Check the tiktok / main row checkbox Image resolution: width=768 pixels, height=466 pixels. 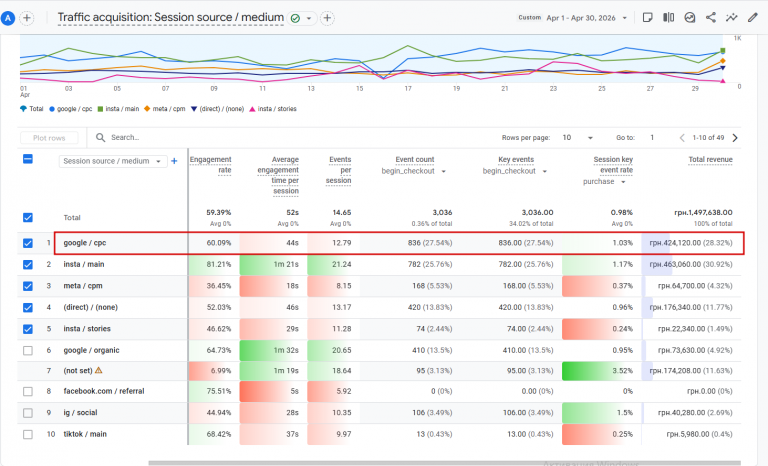click(28, 434)
